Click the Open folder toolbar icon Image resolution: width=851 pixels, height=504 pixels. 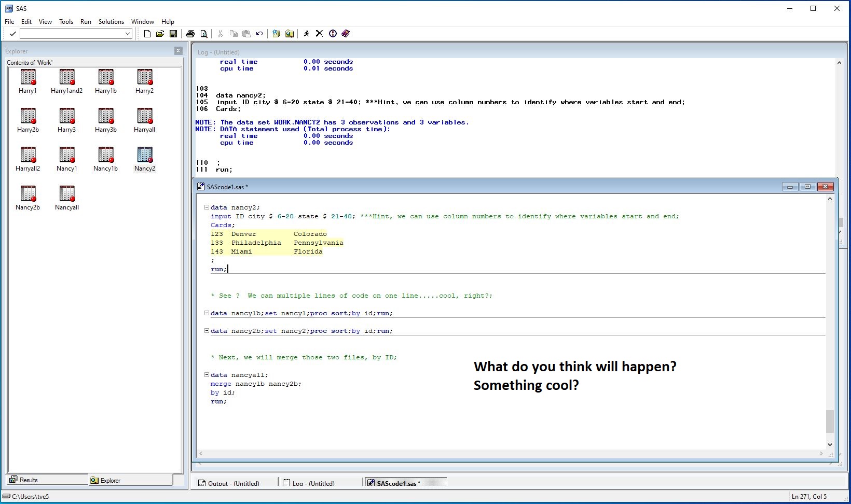(x=160, y=34)
